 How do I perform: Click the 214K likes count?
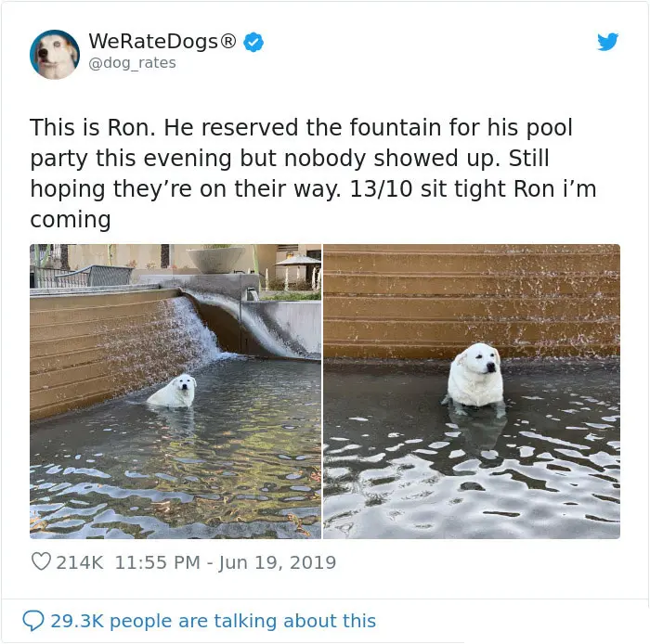pyautogui.click(x=80, y=562)
